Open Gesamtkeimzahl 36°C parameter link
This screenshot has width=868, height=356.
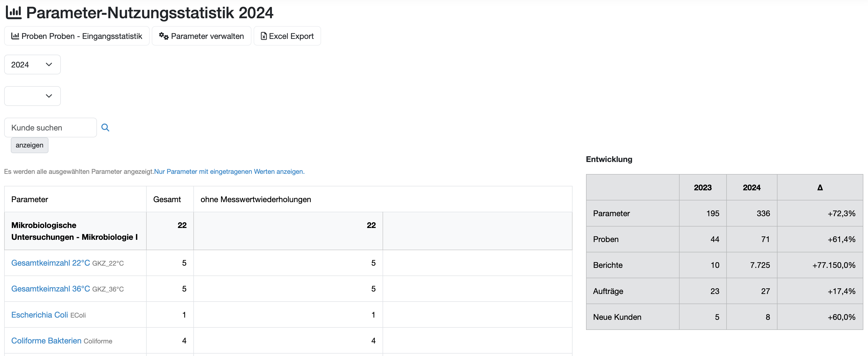[50, 289]
